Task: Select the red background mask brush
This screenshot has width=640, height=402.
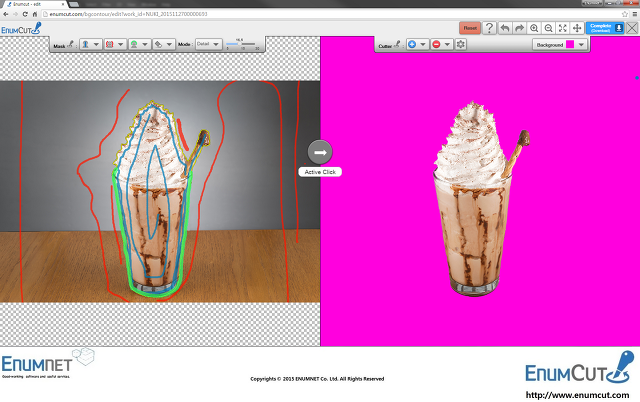Action: 109,44
